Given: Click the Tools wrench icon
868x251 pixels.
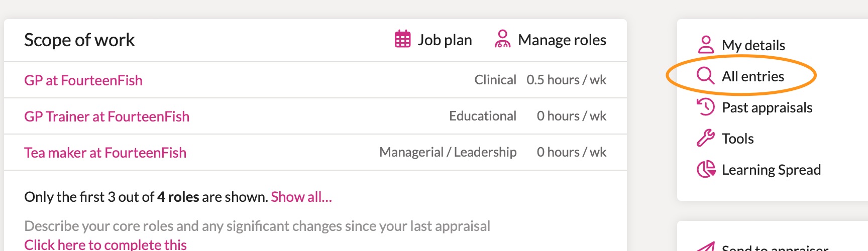Looking at the screenshot, I should (706, 138).
